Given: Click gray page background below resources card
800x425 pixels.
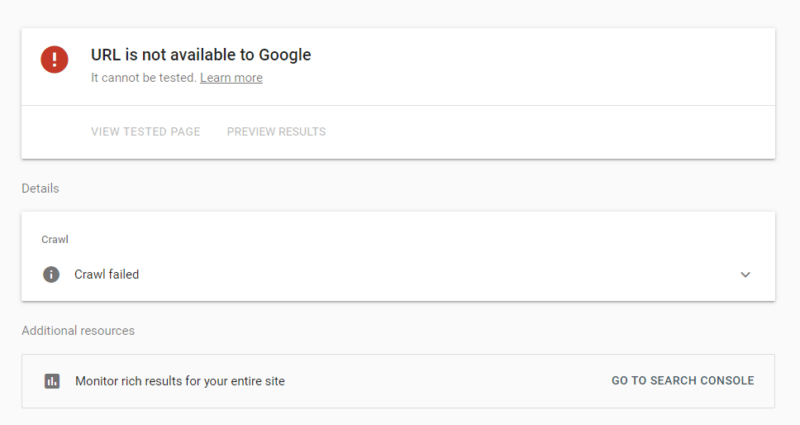Looking at the screenshot, I should coord(400,417).
